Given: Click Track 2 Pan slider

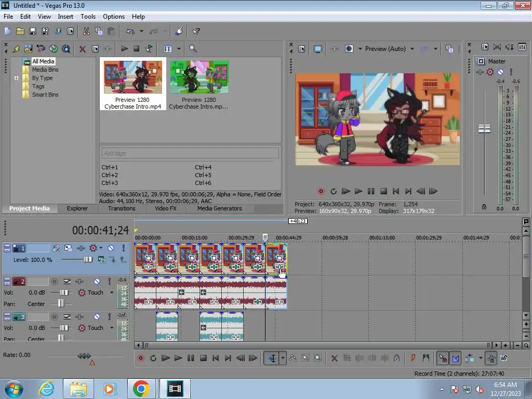Looking at the screenshot, I should point(61,303).
